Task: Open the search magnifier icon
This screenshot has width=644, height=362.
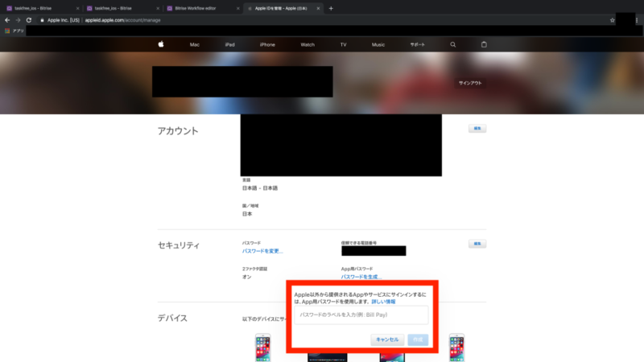Action: pos(453,44)
